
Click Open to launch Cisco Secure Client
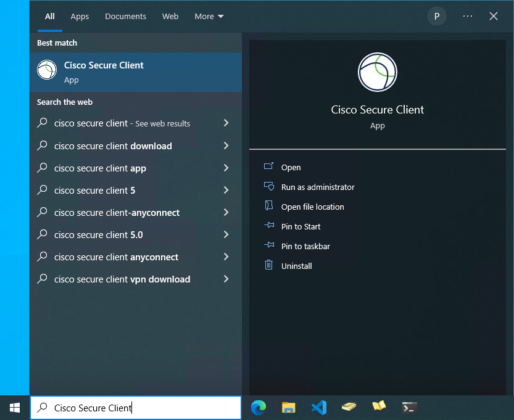pos(291,167)
